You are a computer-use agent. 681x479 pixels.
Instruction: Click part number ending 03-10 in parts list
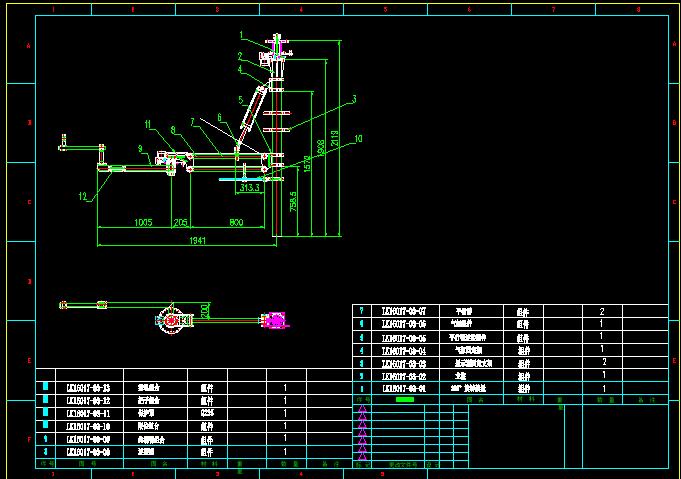(x=88, y=426)
